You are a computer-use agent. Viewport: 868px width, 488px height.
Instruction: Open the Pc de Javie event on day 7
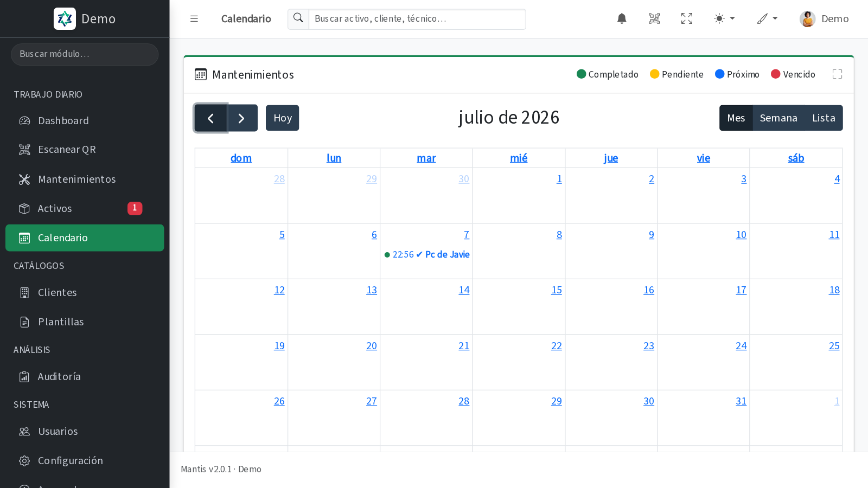[426, 254]
